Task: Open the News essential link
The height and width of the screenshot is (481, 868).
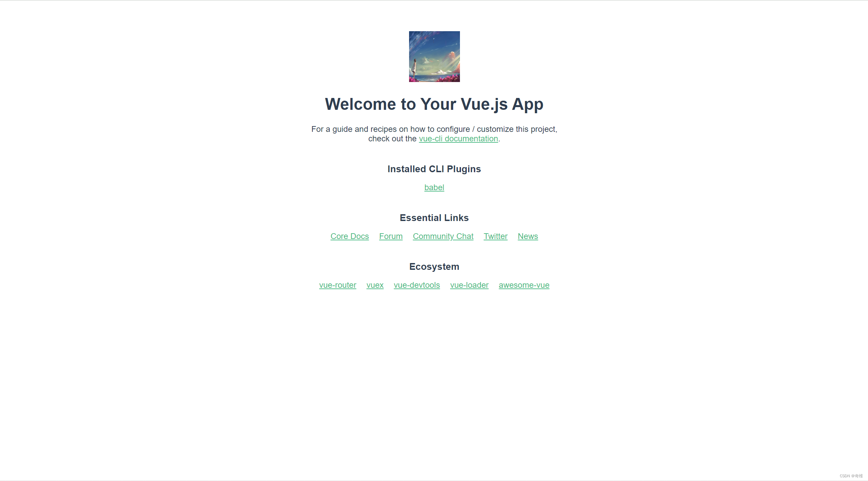Action: (527, 236)
